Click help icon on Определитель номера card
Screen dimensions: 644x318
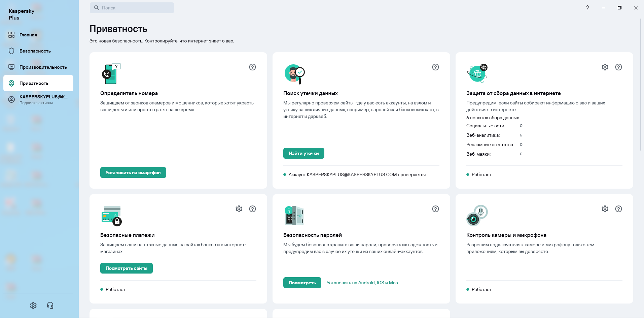252,67
